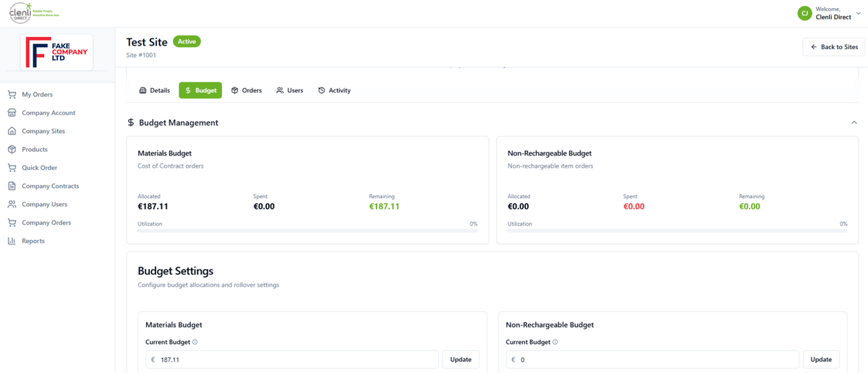
Task: Click the Budget Settings heading
Action: [176, 271]
